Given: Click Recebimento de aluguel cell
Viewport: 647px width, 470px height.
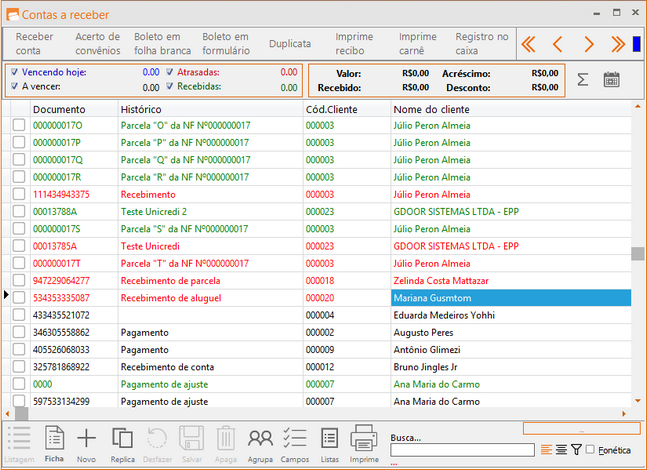Looking at the screenshot, I should click(210, 298).
